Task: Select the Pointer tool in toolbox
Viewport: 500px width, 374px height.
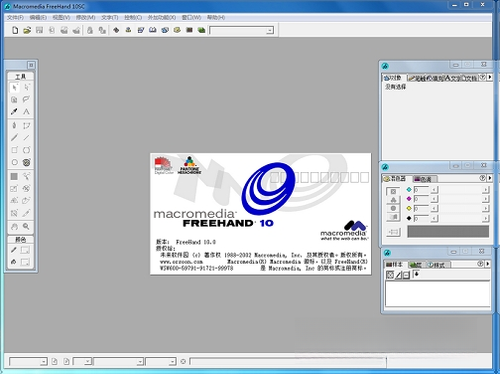Action: click(x=14, y=88)
